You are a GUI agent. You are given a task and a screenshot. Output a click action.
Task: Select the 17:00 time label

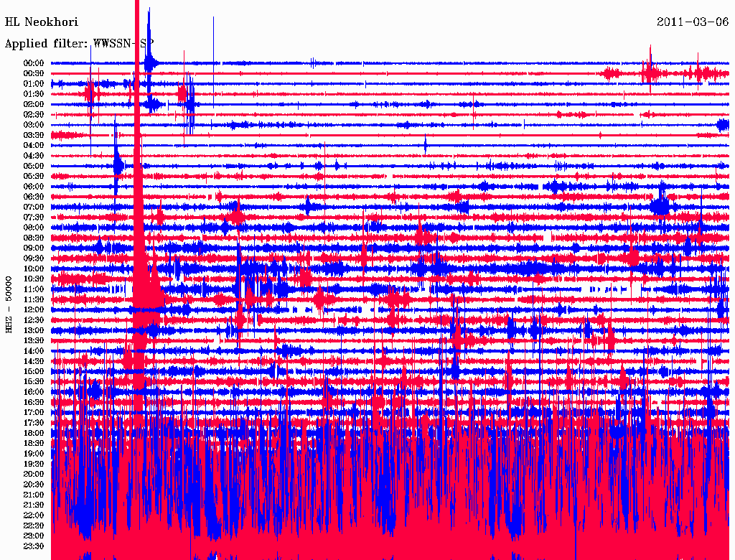34,413
